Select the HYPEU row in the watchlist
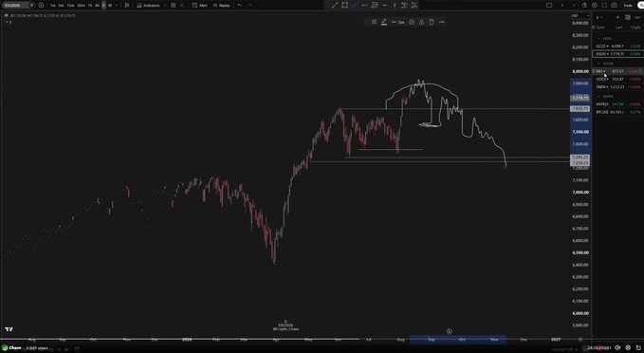The width and height of the screenshot is (644, 353). 618,104
